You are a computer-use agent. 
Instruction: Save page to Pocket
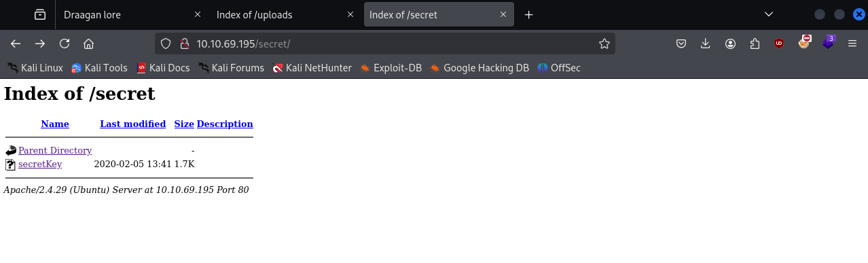(681, 43)
